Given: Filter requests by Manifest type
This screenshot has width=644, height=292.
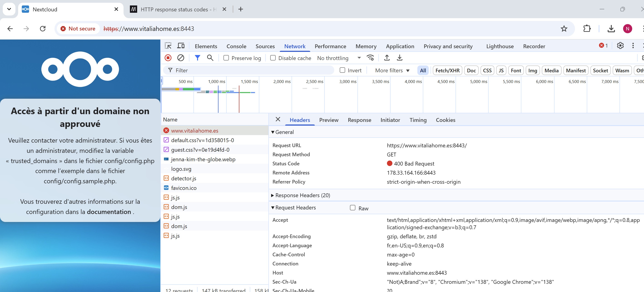Looking at the screenshot, I should click(x=575, y=70).
